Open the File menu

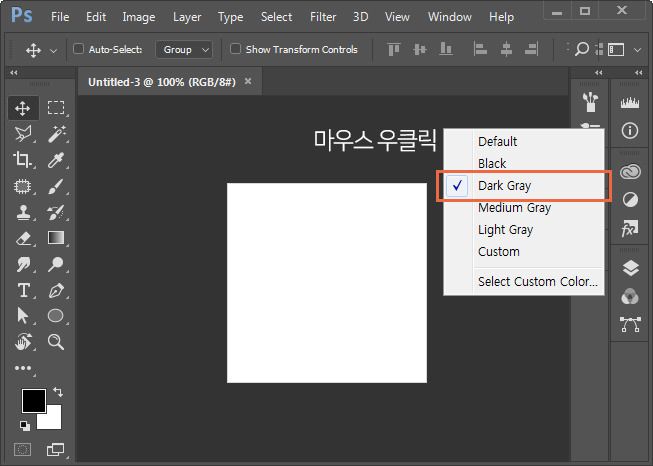(60, 17)
